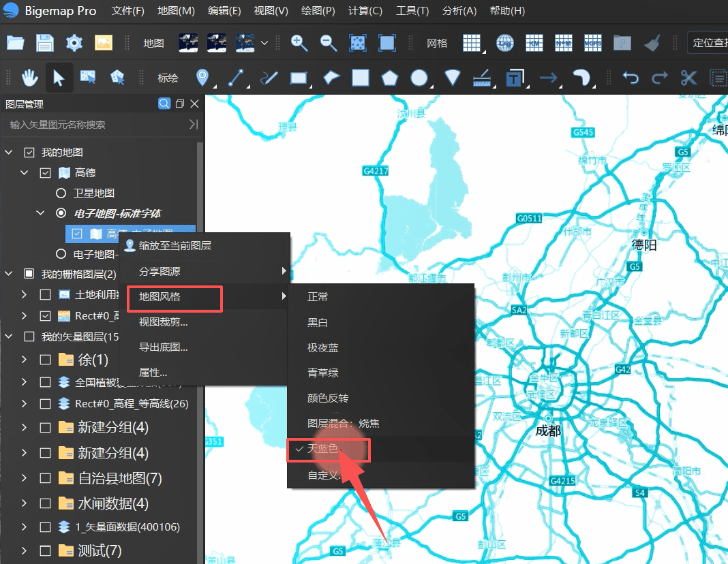Toggle 我的地图 checkbox
Viewport: 728px width, 564px height.
pyautogui.click(x=29, y=152)
